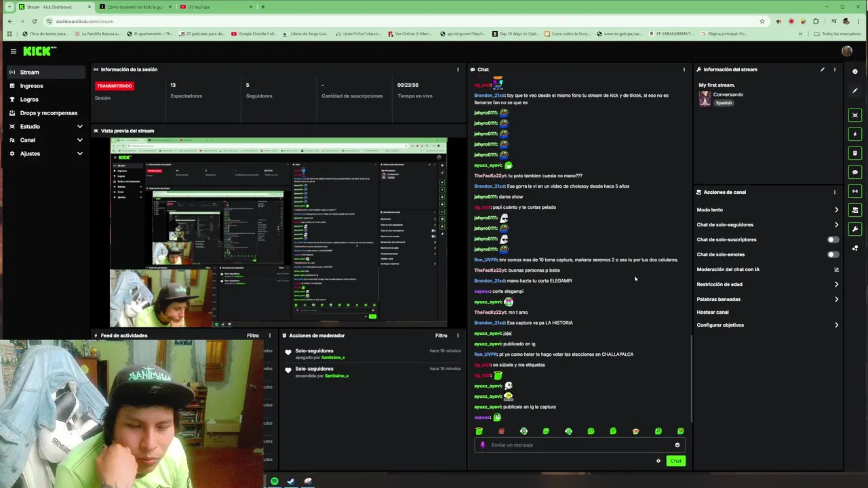Click the info icon in right rail

[854, 71]
